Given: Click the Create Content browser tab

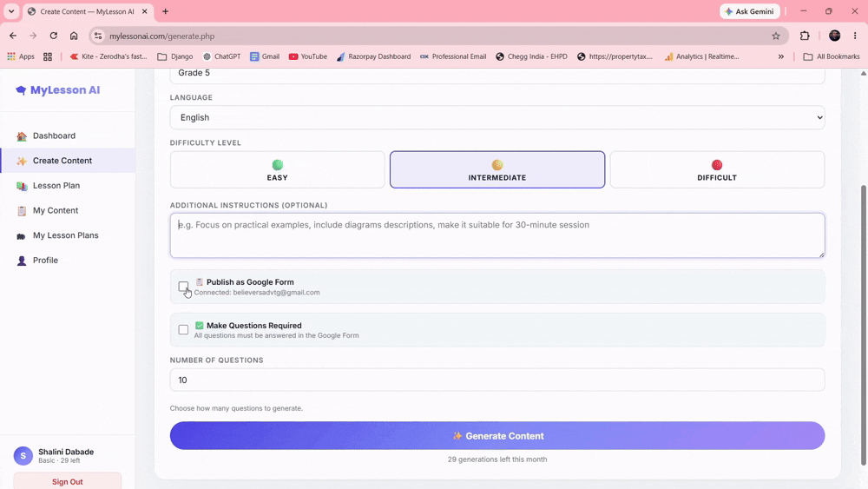Looking at the screenshot, I should tap(89, 11).
